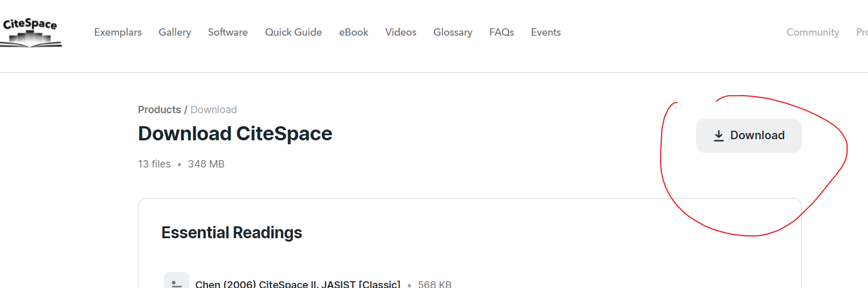The width and height of the screenshot is (868, 288).
Task: Navigate to the eBook page
Action: 354,32
